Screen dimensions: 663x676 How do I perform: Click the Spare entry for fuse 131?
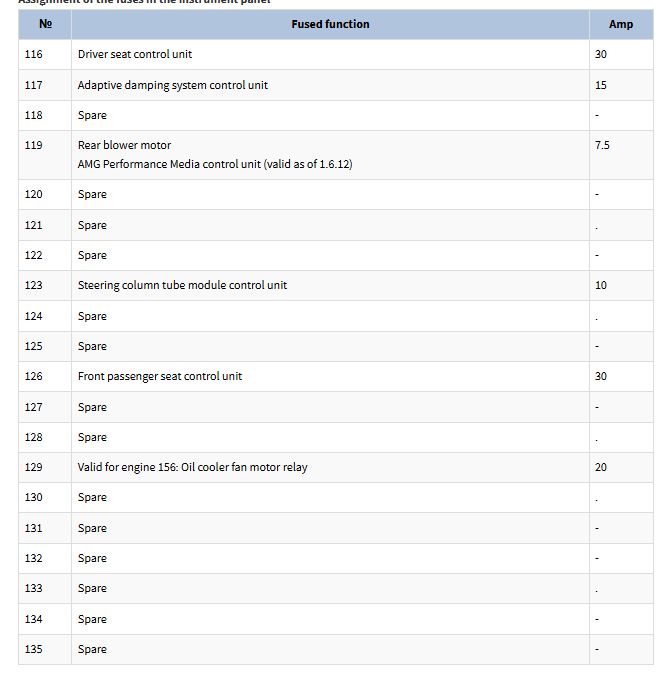[92, 529]
